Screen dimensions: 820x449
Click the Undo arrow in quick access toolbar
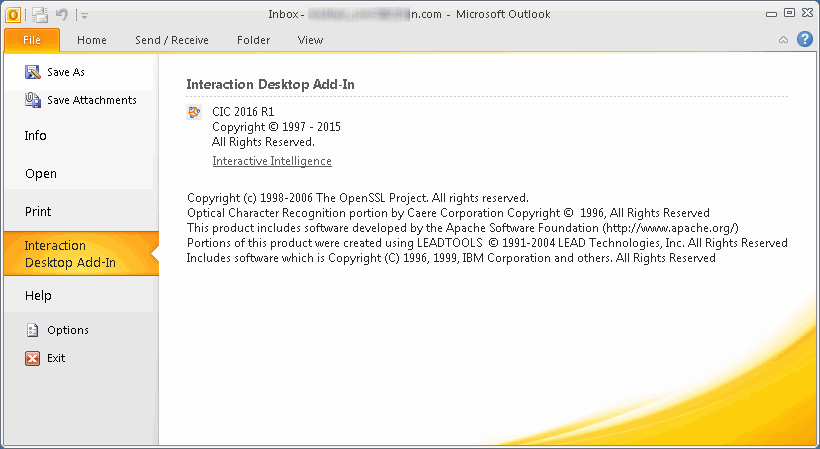tap(62, 14)
